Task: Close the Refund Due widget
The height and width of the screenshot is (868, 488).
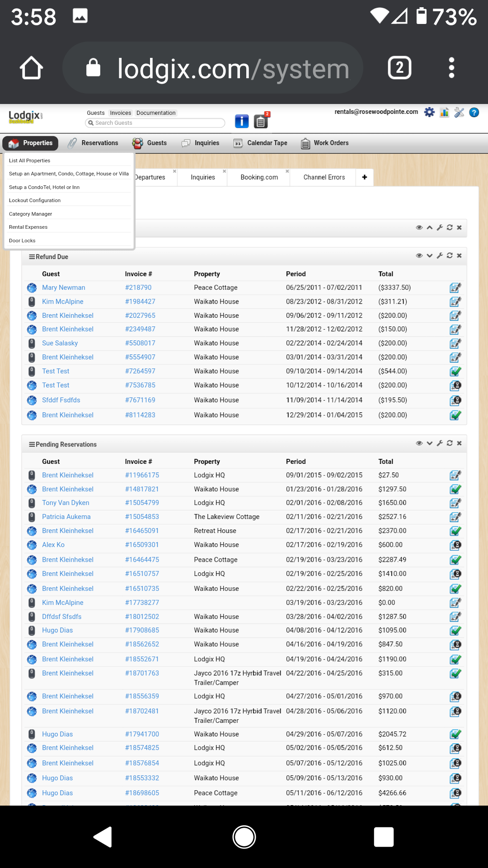Action: [x=459, y=255]
